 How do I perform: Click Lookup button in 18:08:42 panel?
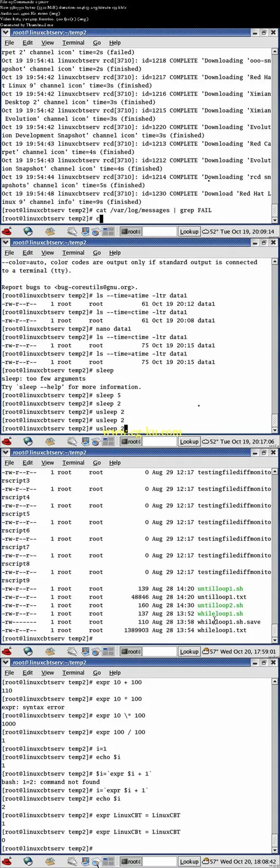click(x=189, y=861)
